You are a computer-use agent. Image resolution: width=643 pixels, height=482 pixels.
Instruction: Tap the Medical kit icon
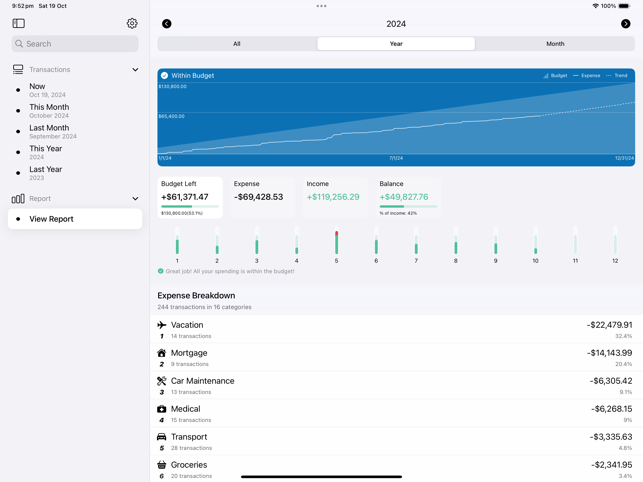point(162,409)
